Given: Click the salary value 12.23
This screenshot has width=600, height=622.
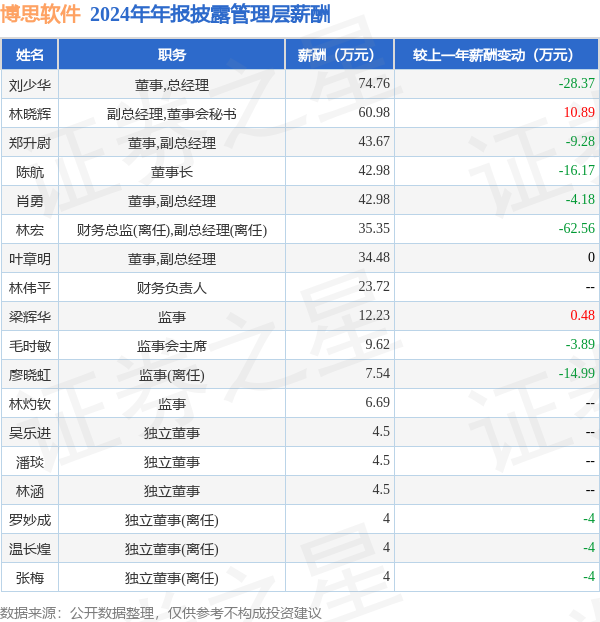Looking at the screenshot, I should point(374,315).
